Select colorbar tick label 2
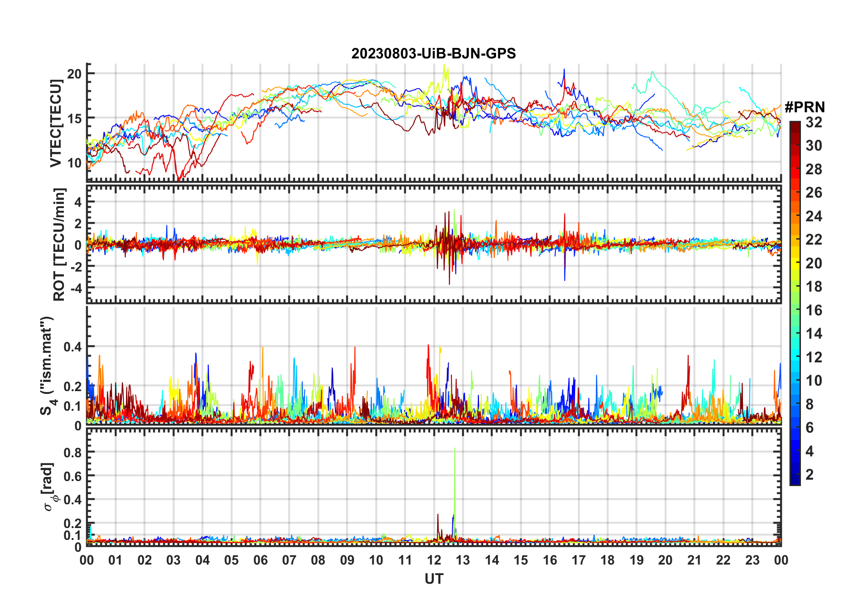Viewport: 868px width, 607px height. coord(810,475)
